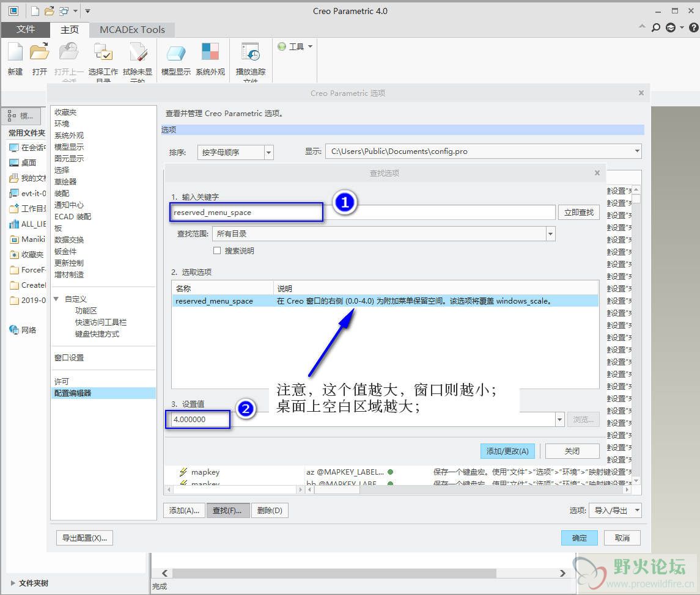Select 环境 in options list
The image size is (700, 595).
[x=62, y=123]
